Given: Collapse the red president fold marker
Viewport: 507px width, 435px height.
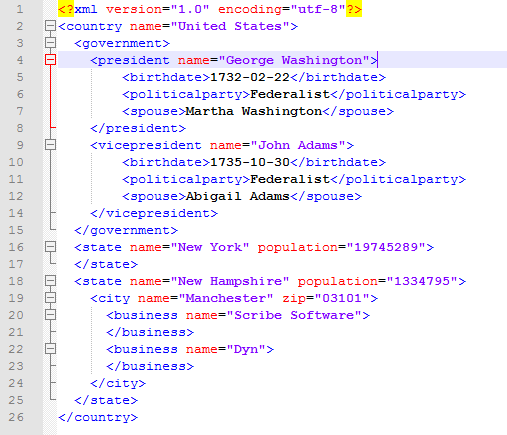Looking at the screenshot, I should tap(50, 60).
